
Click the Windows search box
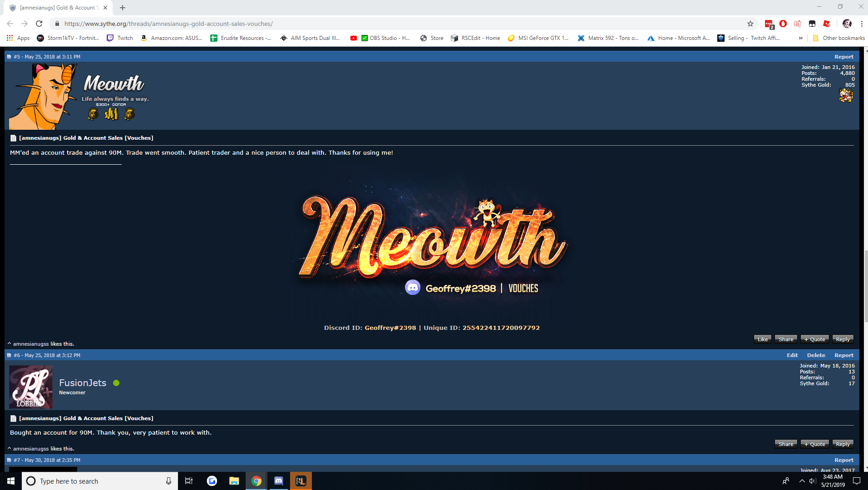(100, 481)
